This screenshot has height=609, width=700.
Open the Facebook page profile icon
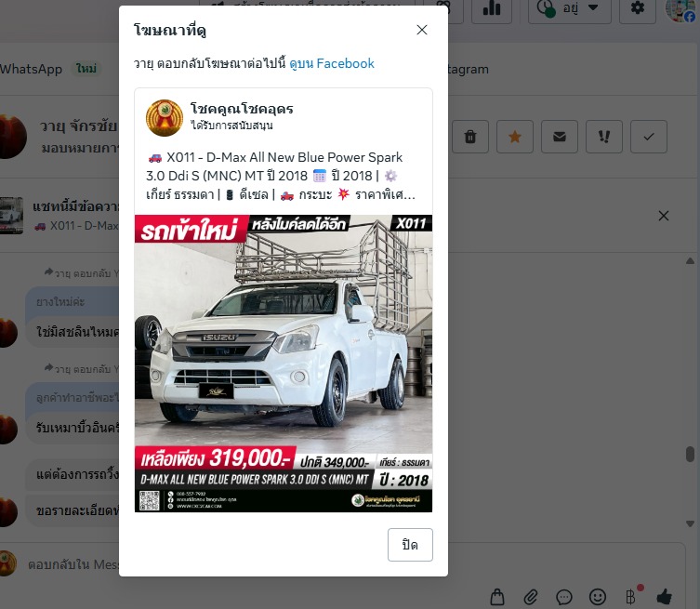[x=681, y=10]
